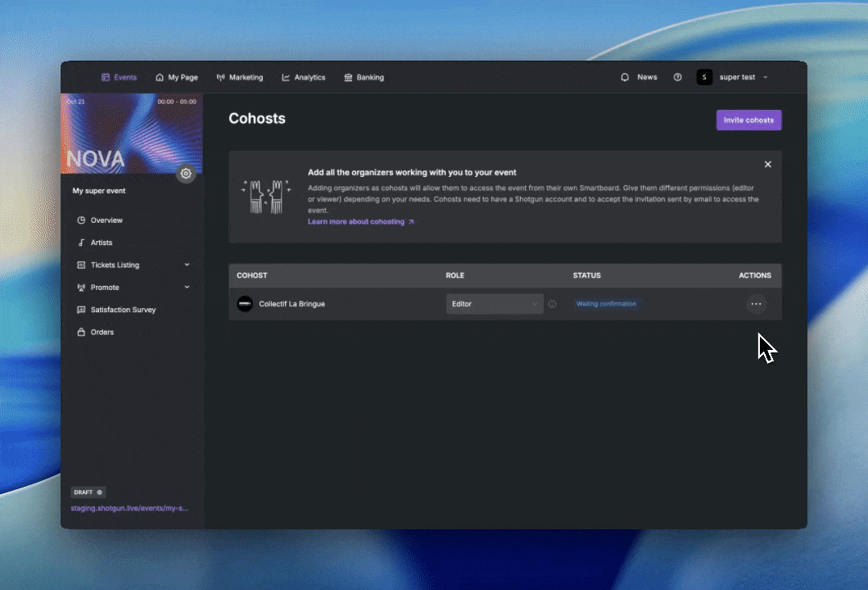868x590 pixels.
Task: Switch to the Analytics tab
Action: (303, 78)
